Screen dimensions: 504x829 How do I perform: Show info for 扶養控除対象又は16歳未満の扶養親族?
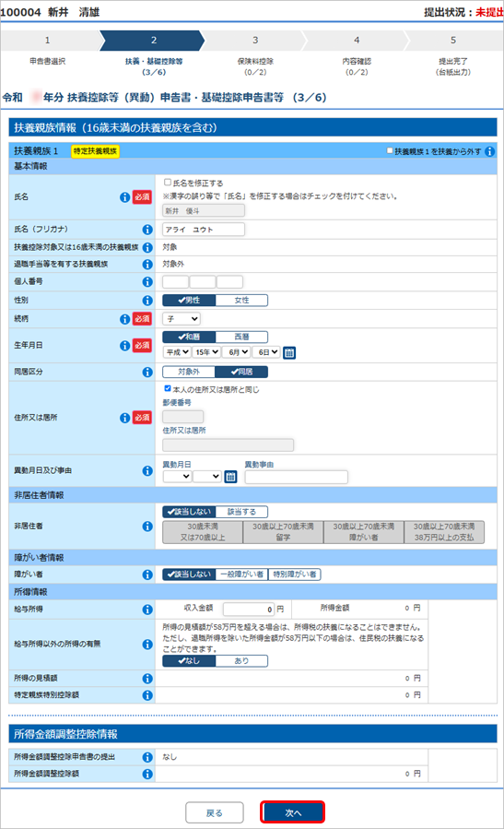147,247
